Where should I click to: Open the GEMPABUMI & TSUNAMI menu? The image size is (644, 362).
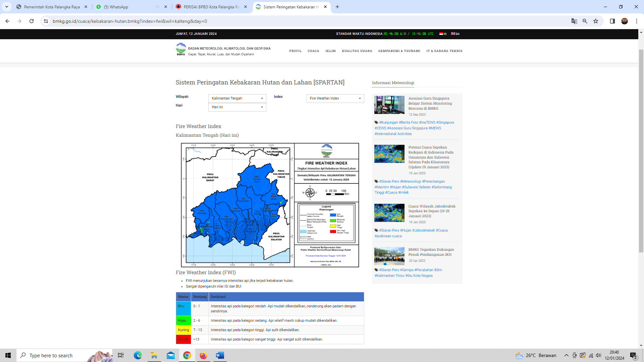pyautogui.click(x=399, y=51)
